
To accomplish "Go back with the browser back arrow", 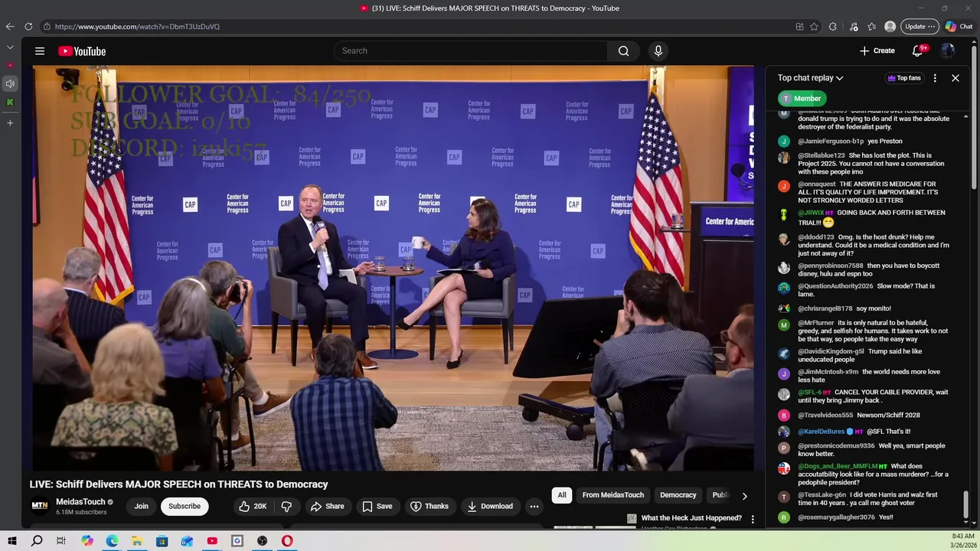I will click(10, 27).
